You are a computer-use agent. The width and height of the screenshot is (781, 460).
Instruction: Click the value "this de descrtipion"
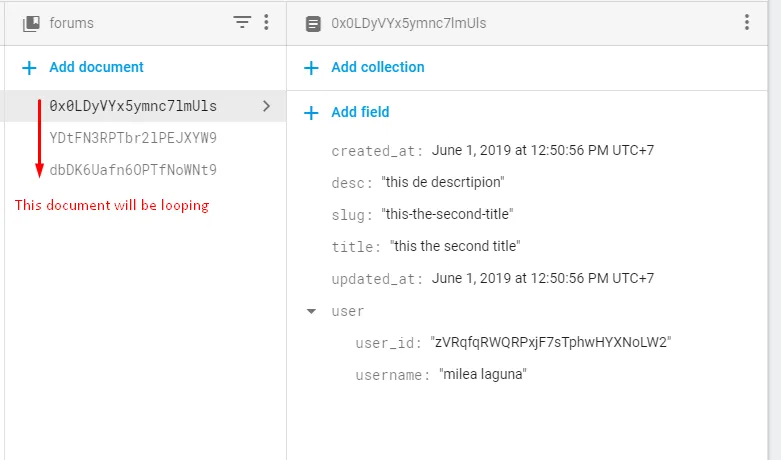(x=443, y=182)
